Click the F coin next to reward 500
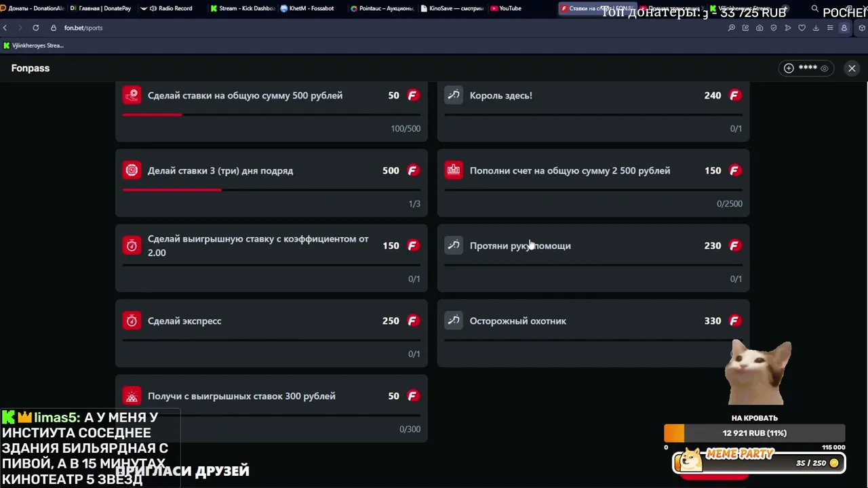The image size is (868, 488). (x=412, y=171)
